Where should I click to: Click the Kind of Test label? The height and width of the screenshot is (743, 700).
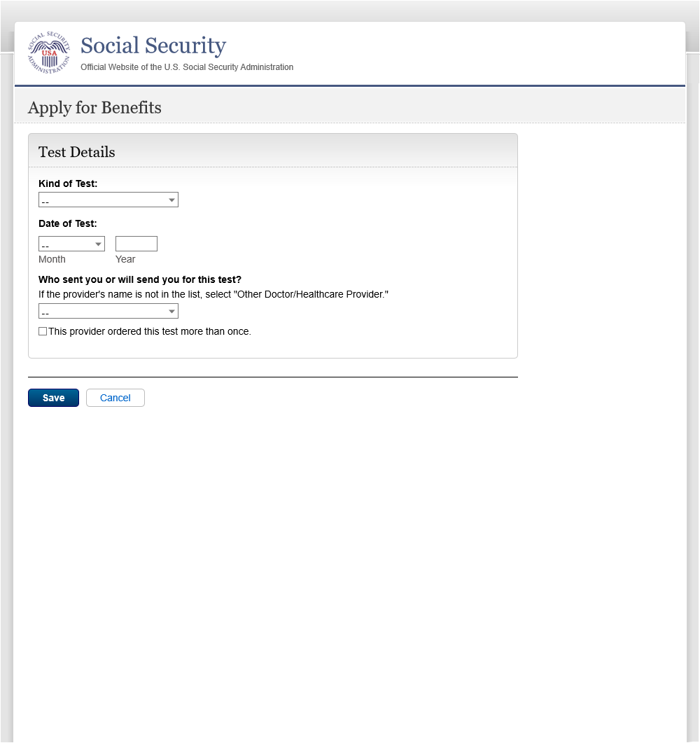click(x=68, y=183)
